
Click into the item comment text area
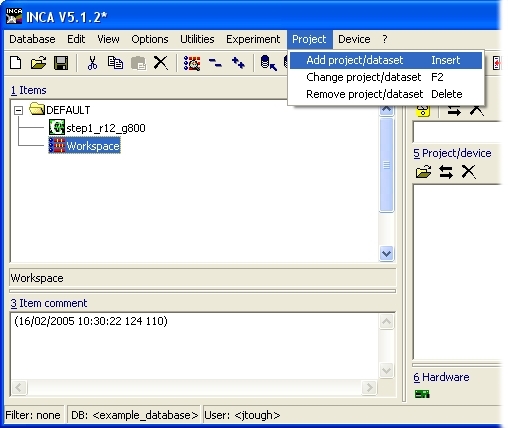(195, 347)
